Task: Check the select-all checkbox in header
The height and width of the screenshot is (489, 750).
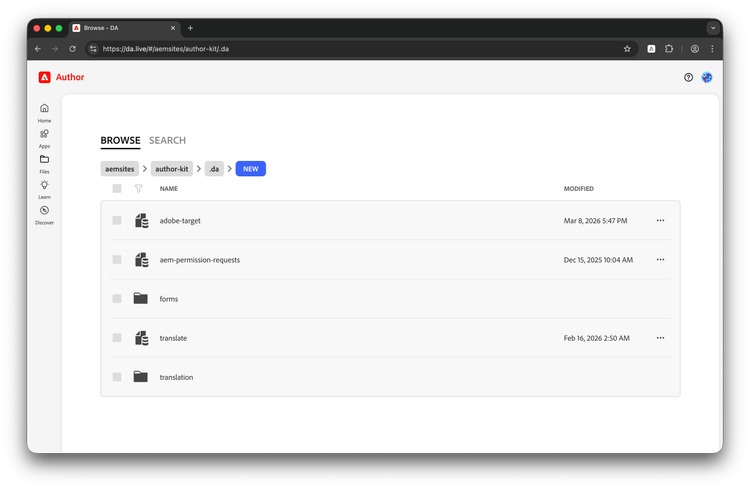Action: point(117,188)
